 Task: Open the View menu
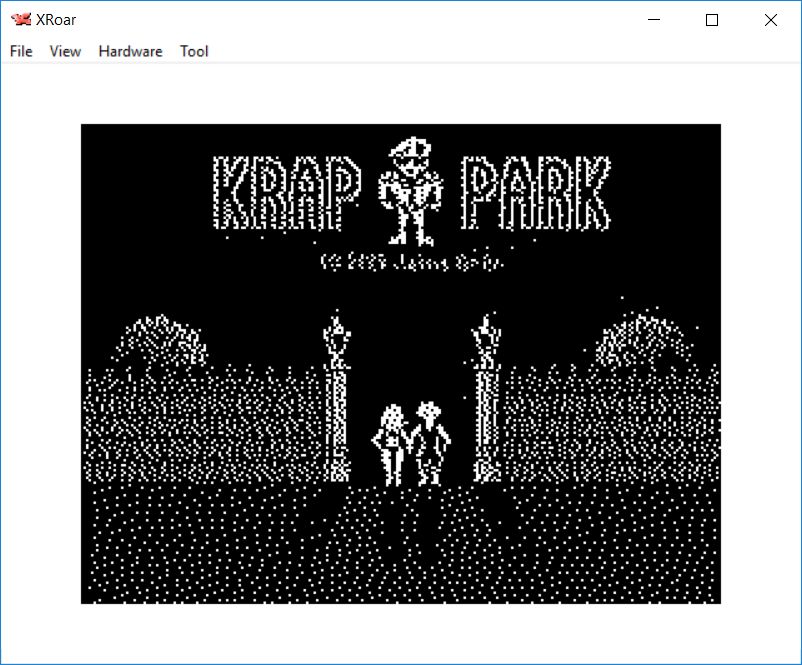(x=65, y=51)
